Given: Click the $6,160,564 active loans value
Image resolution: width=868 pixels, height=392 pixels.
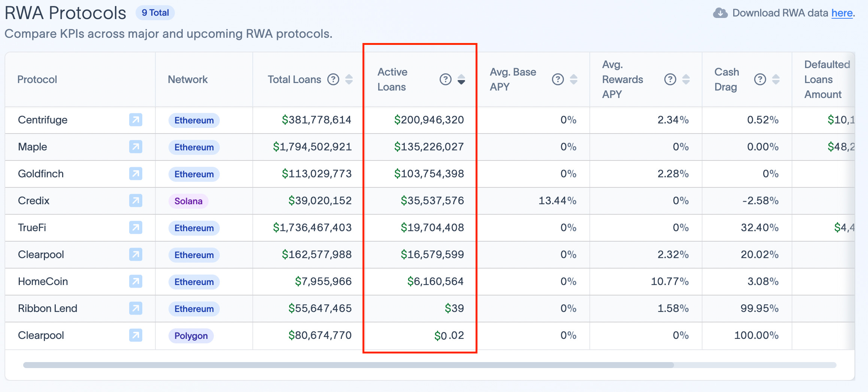Looking at the screenshot, I should tap(435, 281).
